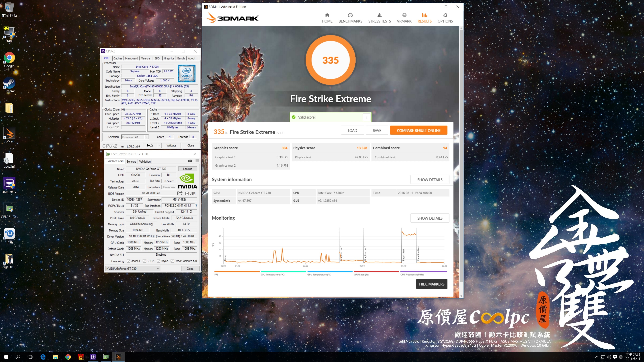Click the volume icon in system tray
Viewport: 644px width, 362px height.
click(x=609, y=357)
